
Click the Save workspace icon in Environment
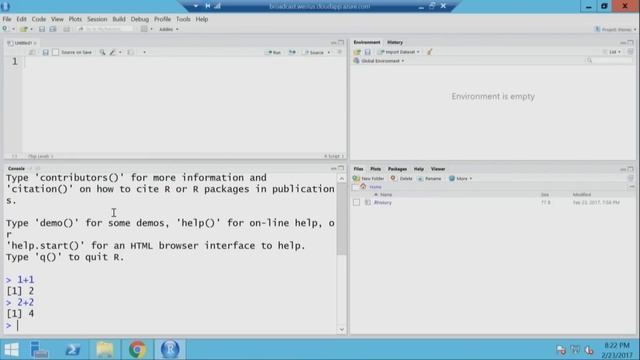[x=367, y=52]
